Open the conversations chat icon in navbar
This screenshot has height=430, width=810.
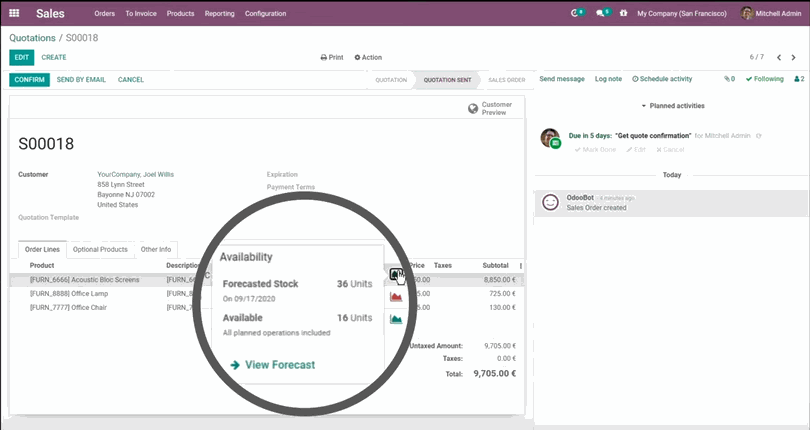click(602, 13)
